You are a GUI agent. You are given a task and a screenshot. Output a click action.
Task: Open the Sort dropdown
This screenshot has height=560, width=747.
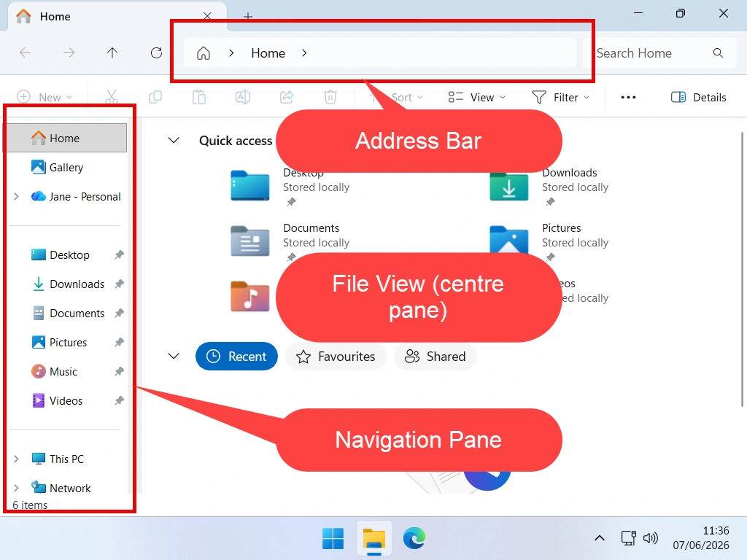tap(397, 97)
